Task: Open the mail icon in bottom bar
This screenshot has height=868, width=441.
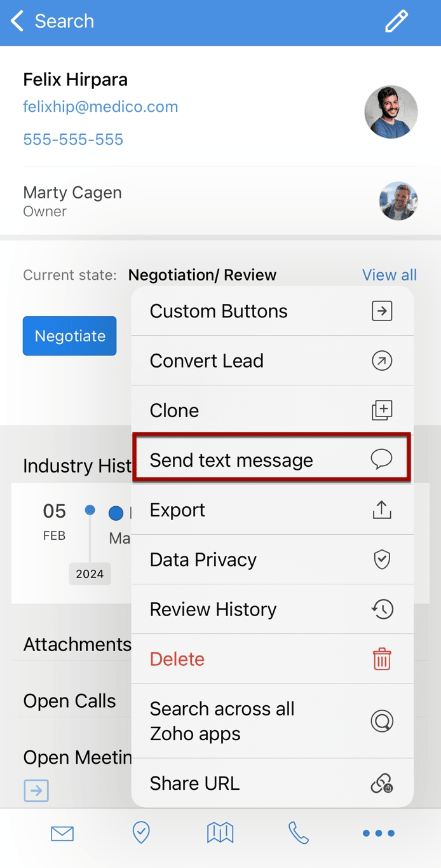Action: [x=62, y=833]
